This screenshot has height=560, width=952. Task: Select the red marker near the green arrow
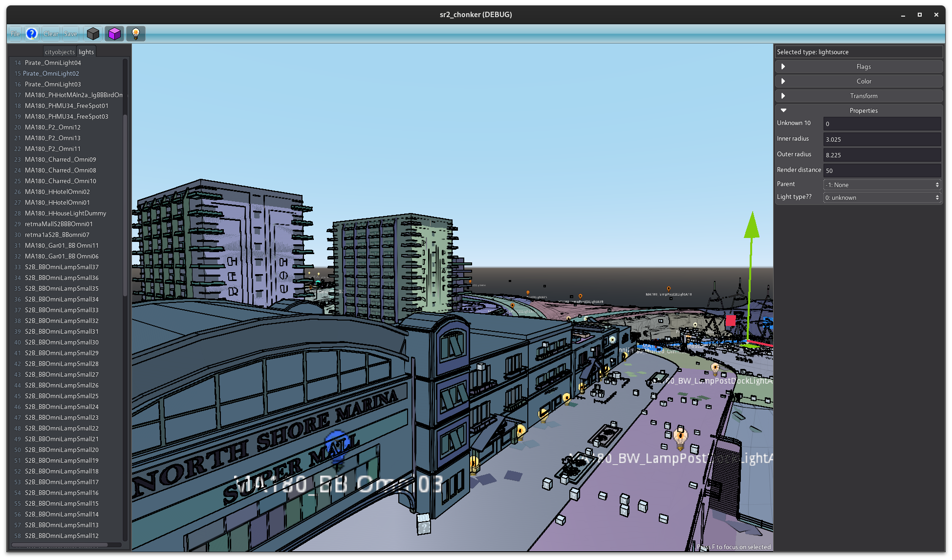pyautogui.click(x=730, y=321)
